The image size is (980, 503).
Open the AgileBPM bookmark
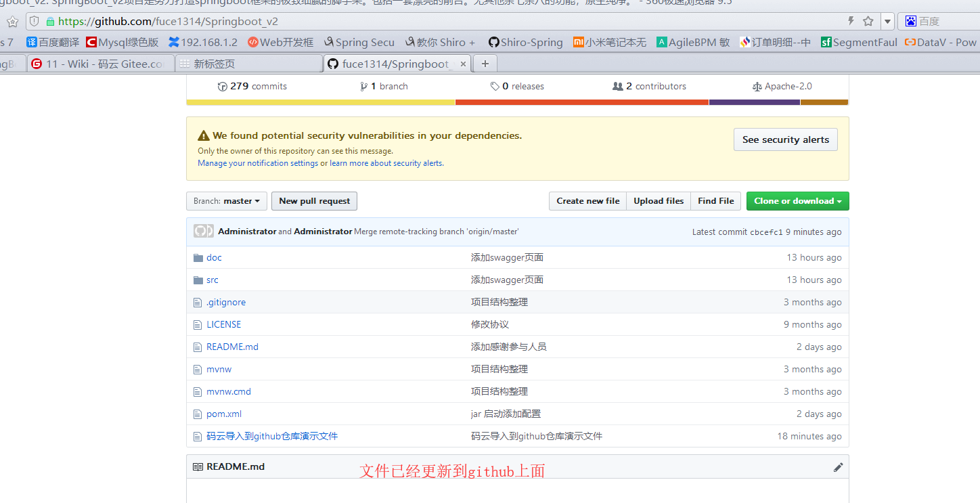[x=693, y=42]
